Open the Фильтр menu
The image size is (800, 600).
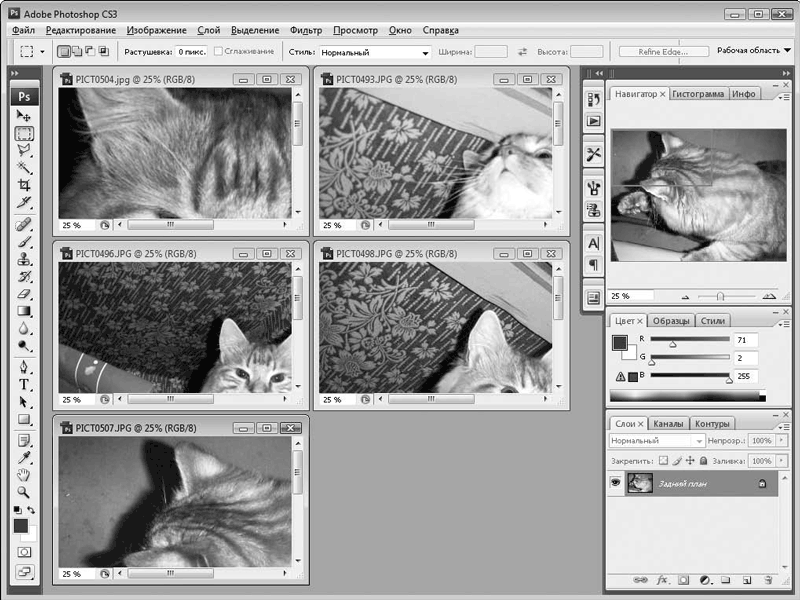pyautogui.click(x=305, y=31)
